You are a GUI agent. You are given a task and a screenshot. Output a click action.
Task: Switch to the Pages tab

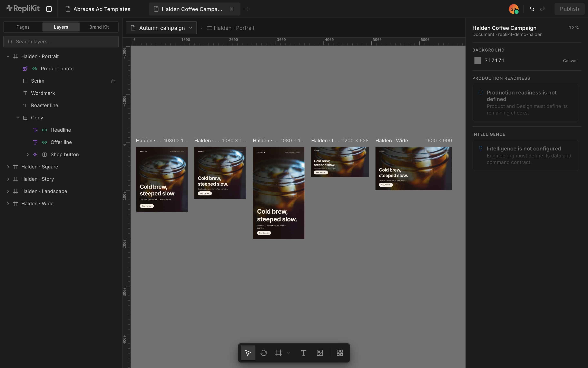[23, 27]
